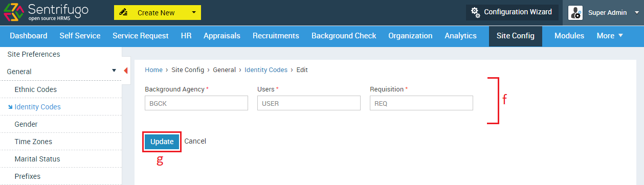Select the Site Config tab
The image size is (644, 185).
pyautogui.click(x=516, y=36)
